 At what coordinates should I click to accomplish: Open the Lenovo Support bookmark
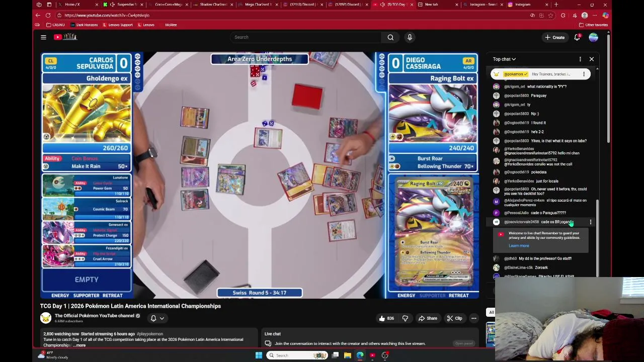(x=118, y=25)
